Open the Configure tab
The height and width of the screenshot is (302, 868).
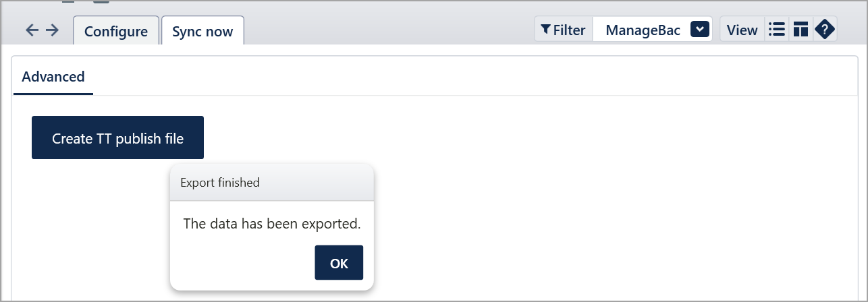tap(116, 31)
